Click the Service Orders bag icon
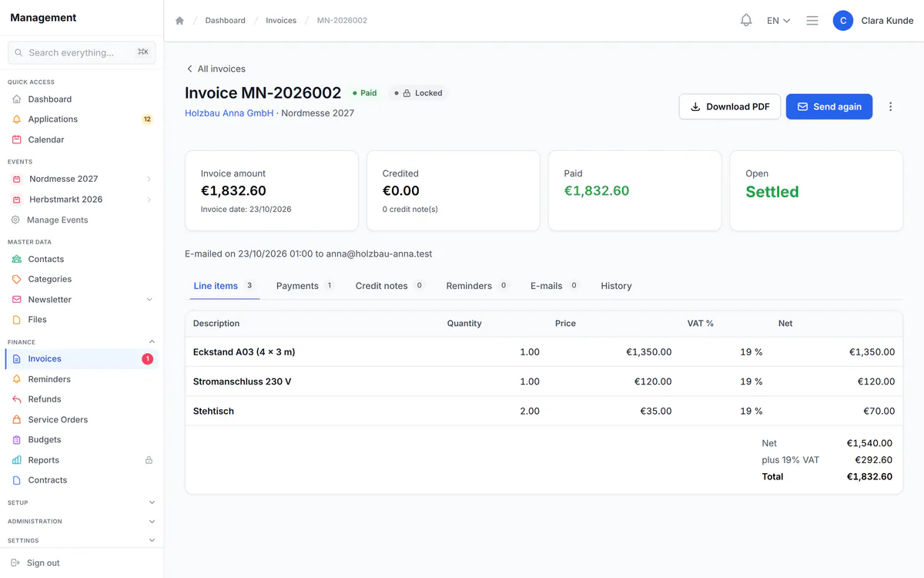 (x=17, y=420)
